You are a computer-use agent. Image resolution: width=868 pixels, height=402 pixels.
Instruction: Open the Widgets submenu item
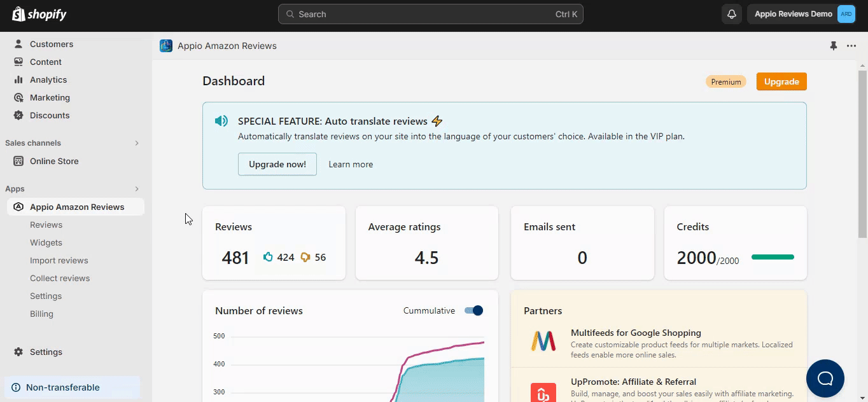point(46,242)
